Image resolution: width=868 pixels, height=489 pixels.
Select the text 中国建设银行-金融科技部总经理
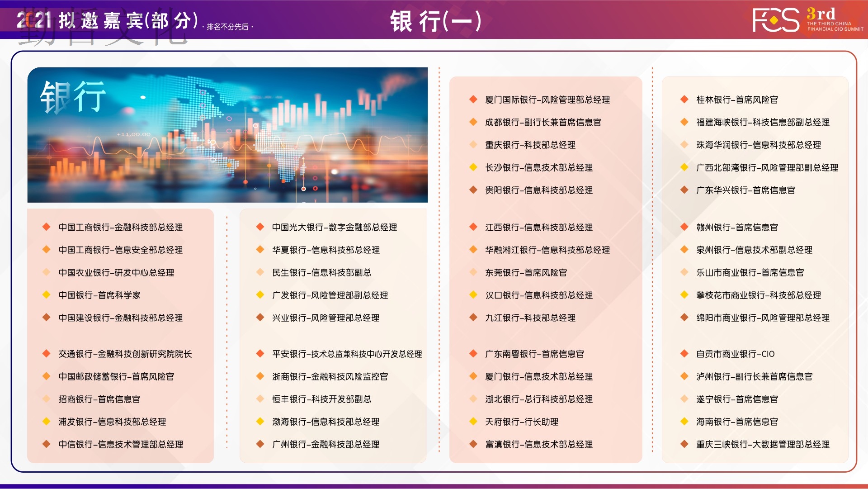[x=121, y=318]
